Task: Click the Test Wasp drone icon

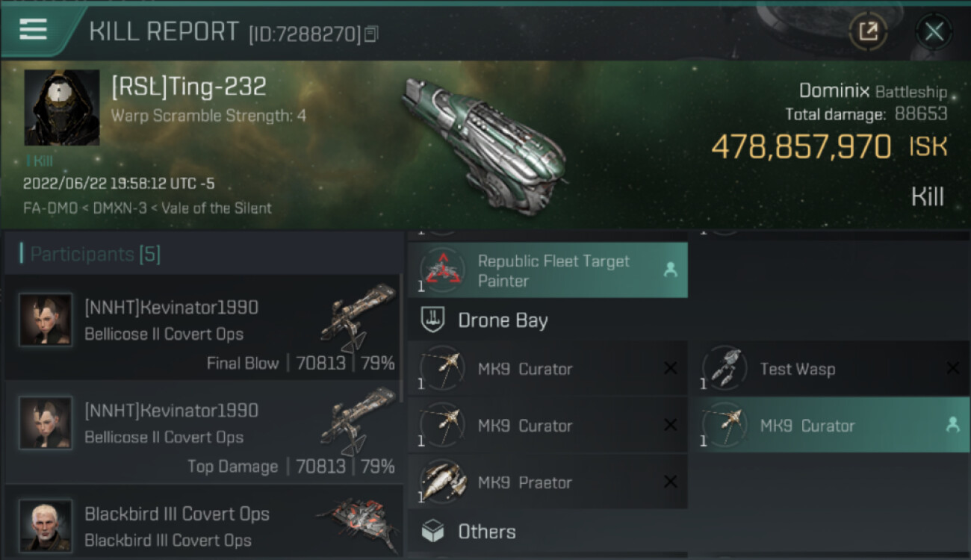Action: click(x=723, y=368)
